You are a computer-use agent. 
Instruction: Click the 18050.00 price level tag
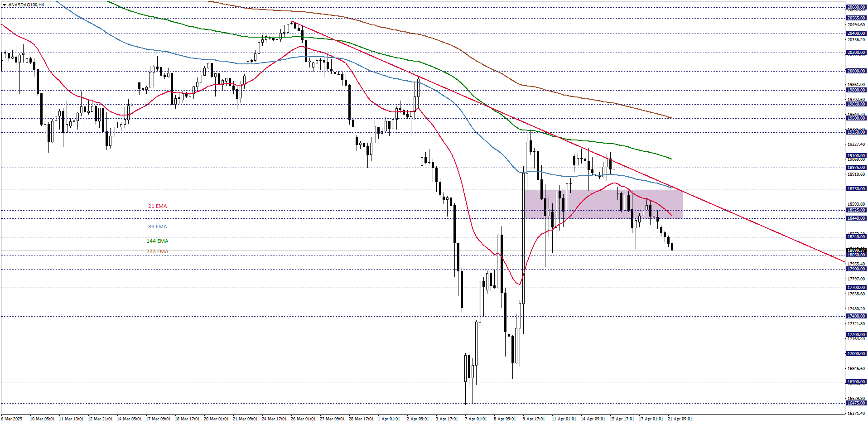pyautogui.click(x=856, y=255)
